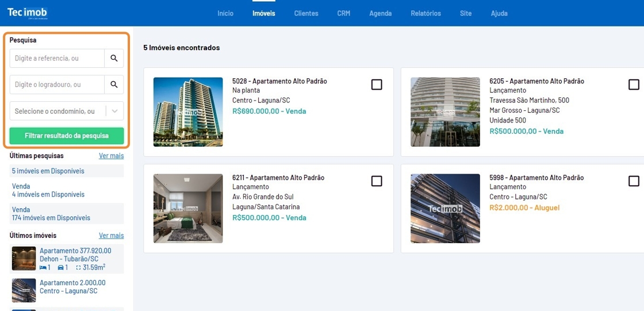Select the checkbox for property 6211
Image resolution: width=644 pixels, height=311 pixels.
click(377, 181)
